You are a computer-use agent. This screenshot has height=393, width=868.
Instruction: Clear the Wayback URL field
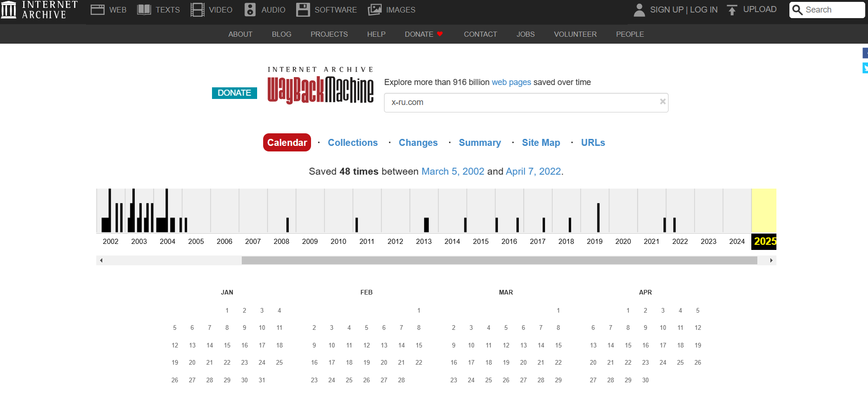[663, 102]
